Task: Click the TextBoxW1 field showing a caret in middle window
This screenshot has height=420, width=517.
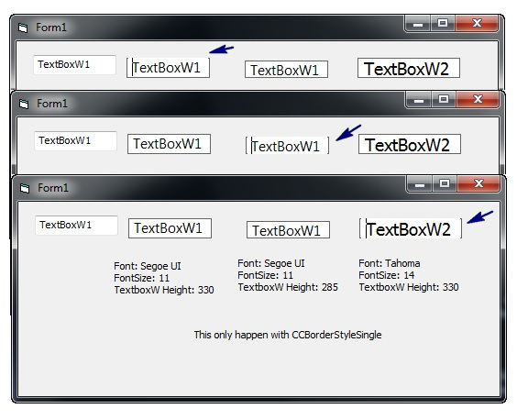Action: [x=287, y=146]
